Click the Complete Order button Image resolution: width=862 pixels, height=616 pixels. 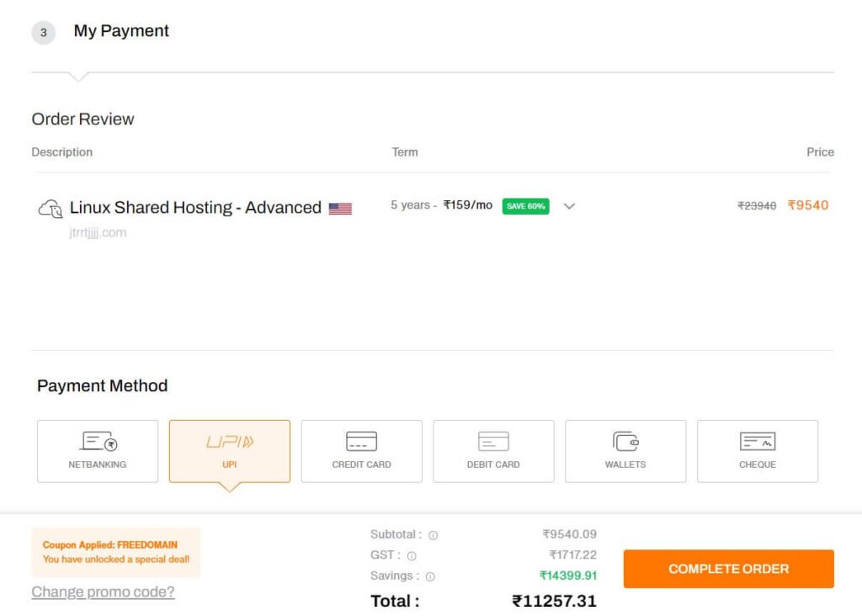click(x=728, y=569)
